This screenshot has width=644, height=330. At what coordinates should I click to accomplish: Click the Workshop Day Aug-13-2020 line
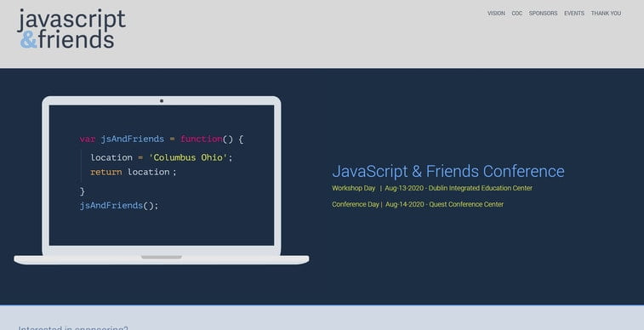432,188
